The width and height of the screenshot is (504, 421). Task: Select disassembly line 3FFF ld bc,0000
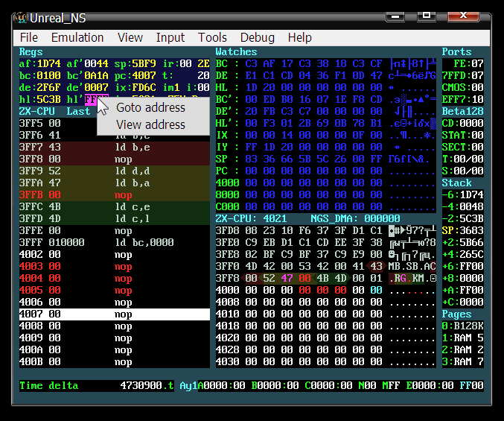click(115, 242)
